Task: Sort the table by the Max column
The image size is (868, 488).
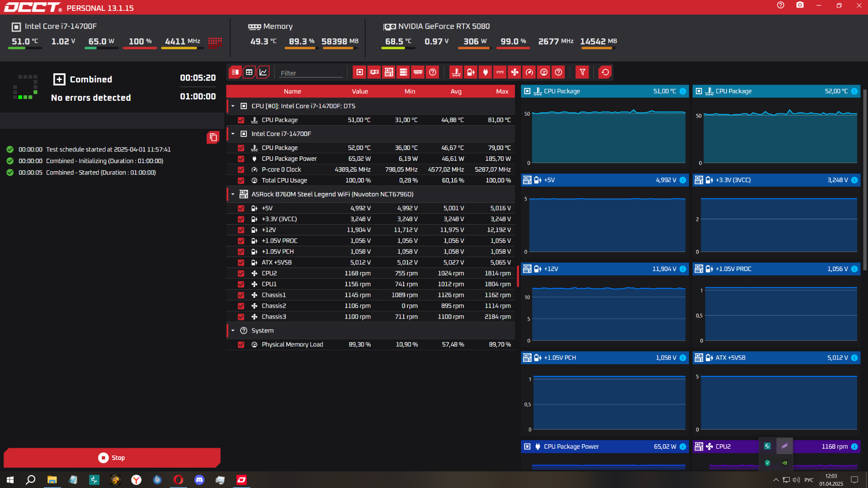Action: click(502, 91)
